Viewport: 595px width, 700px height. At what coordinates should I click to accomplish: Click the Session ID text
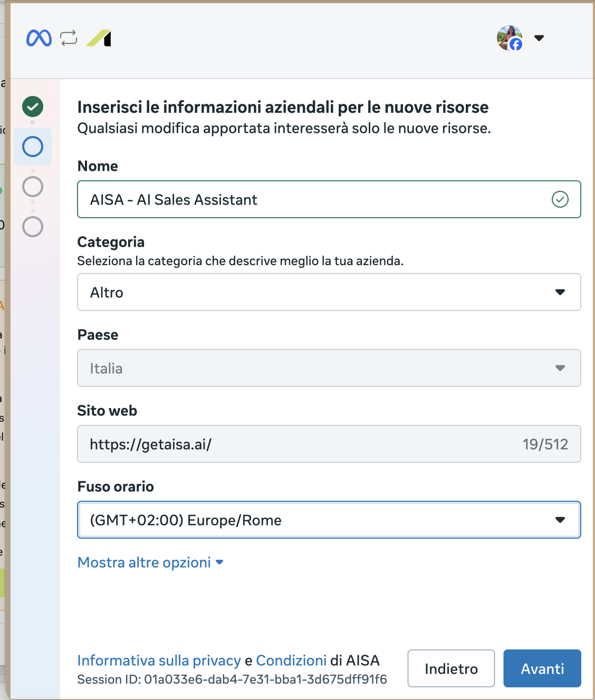click(232, 679)
